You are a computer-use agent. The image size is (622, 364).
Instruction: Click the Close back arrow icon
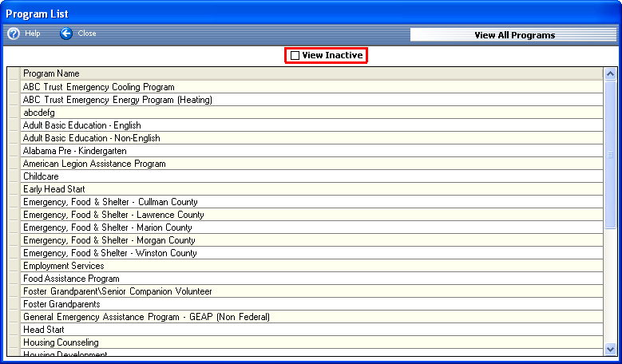click(x=66, y=34)
